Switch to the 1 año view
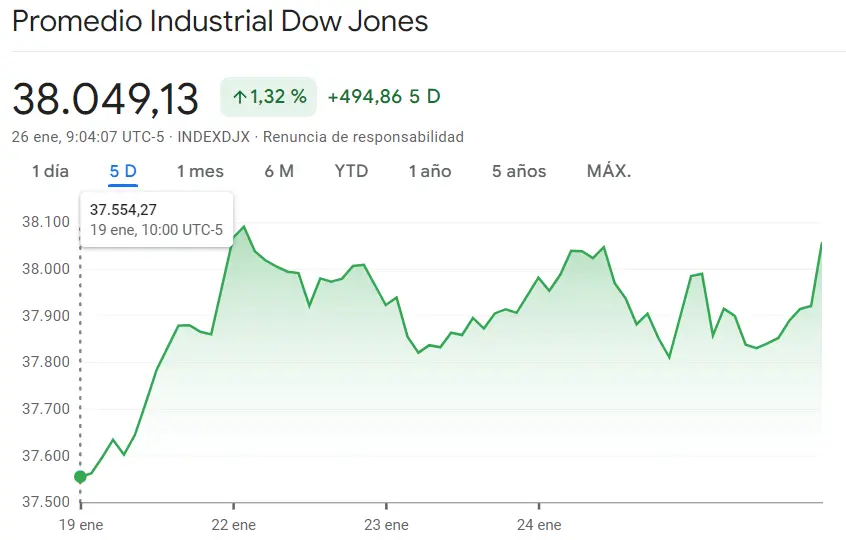 (x=430, y=171)
